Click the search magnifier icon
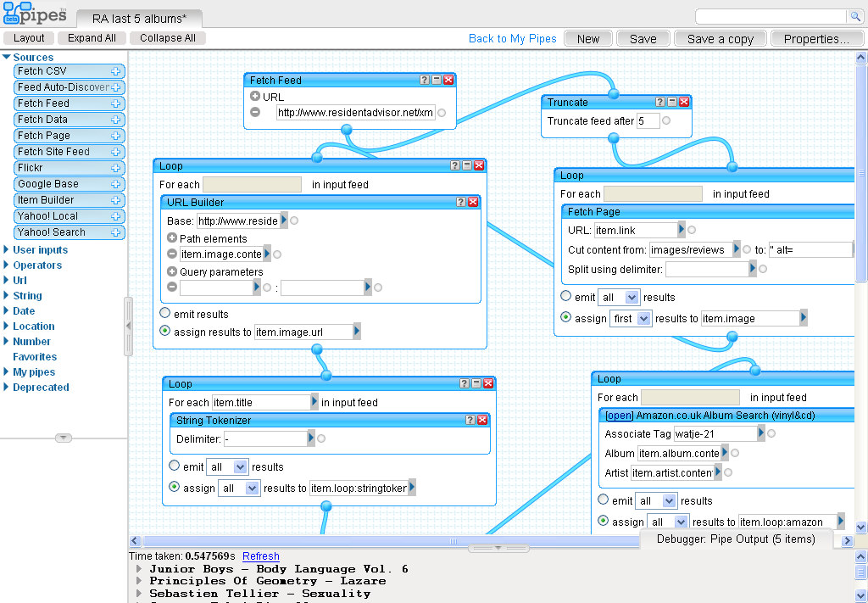The height and width of the screenshot is (603, 868). (855, 16)
